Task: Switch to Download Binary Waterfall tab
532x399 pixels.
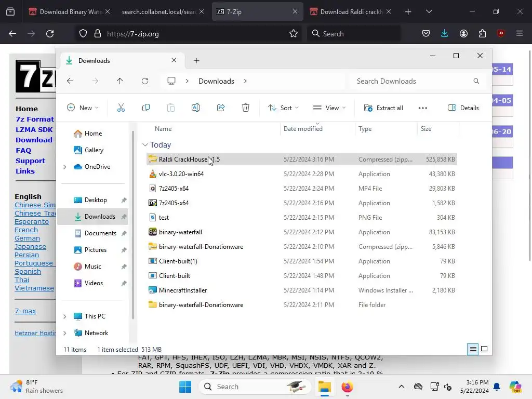Action: pos(70,11)
